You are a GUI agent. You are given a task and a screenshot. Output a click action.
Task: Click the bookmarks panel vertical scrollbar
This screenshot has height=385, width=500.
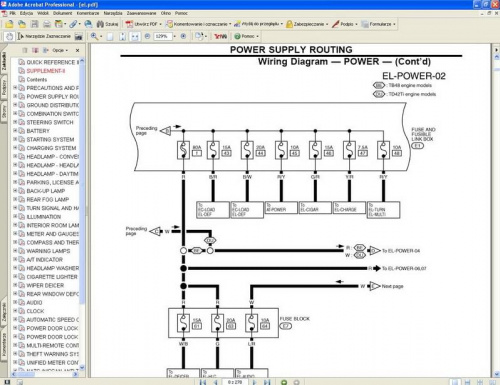coord(82,213)
